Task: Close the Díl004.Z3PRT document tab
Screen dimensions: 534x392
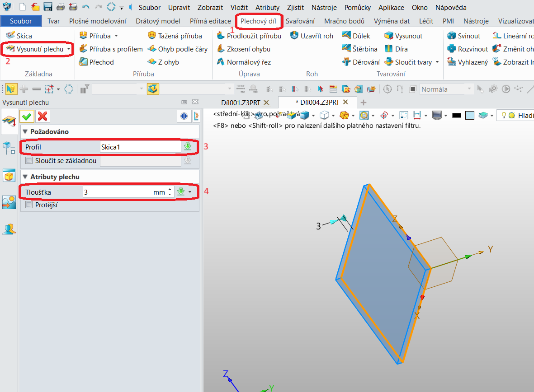Action: pyautogui.click(x=345, y=102)
